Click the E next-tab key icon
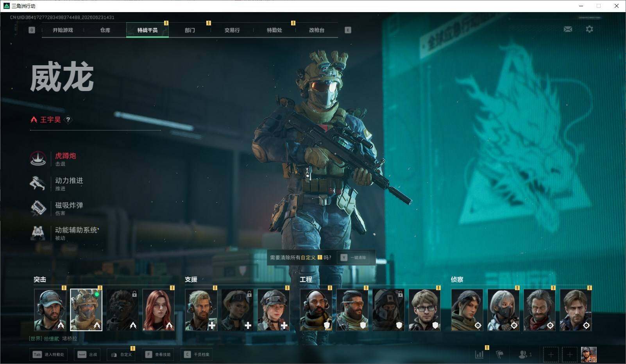 [x=348, y=30]
